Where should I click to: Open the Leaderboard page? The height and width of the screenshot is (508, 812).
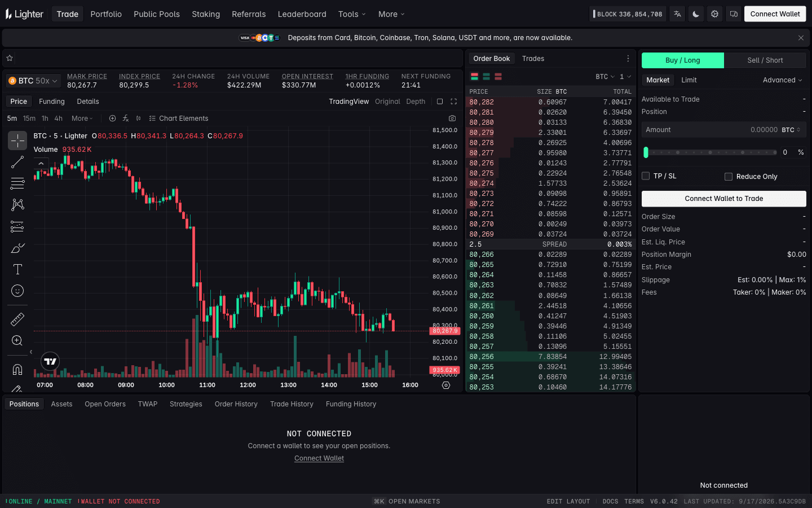click(302, 14)
